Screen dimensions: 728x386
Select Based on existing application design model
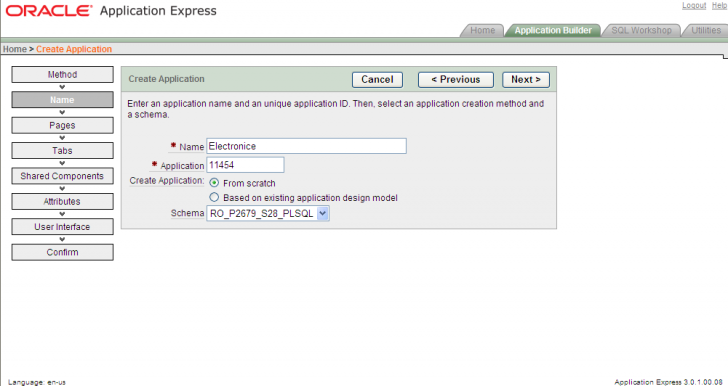click(x=214, y=197)
